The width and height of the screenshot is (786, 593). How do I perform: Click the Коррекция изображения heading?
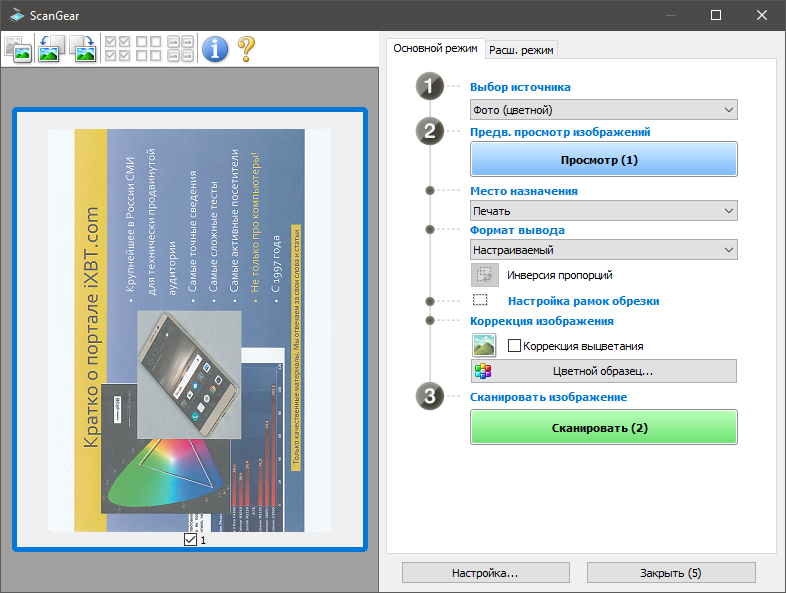(x=541, y=321)
